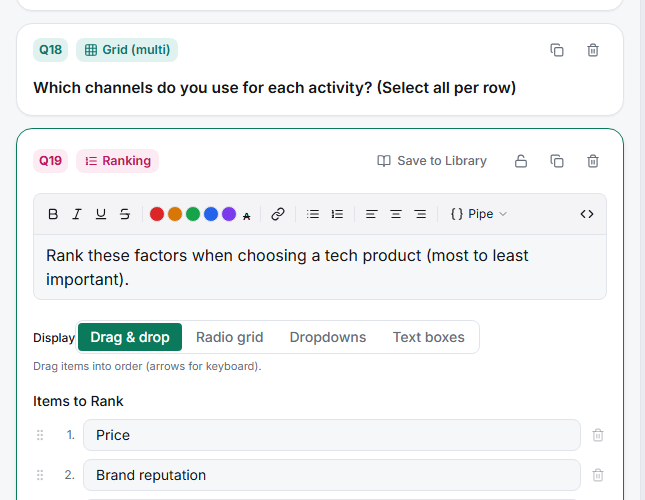Pick the purple text color swatch

point(229,214)
